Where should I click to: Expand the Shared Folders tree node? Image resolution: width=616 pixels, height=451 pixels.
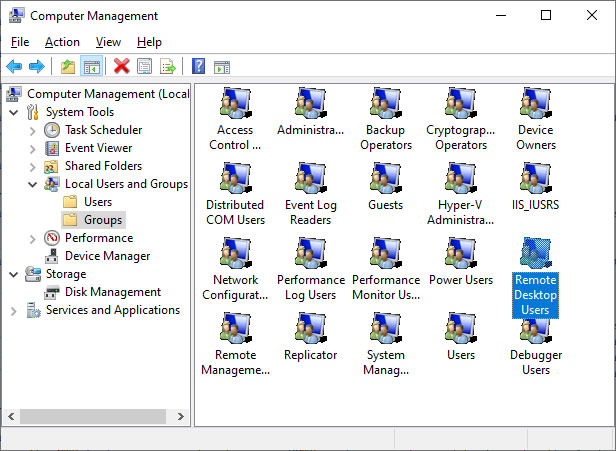(x=33, y=167)
